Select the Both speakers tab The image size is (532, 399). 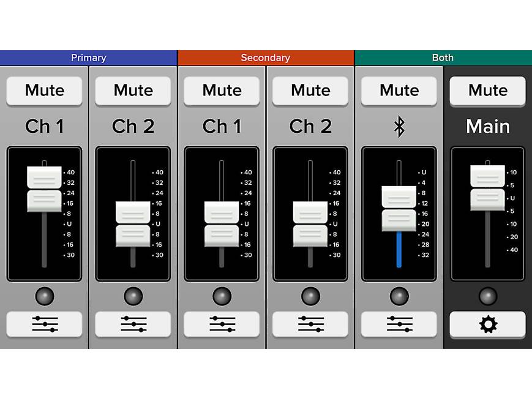[443, 58]
